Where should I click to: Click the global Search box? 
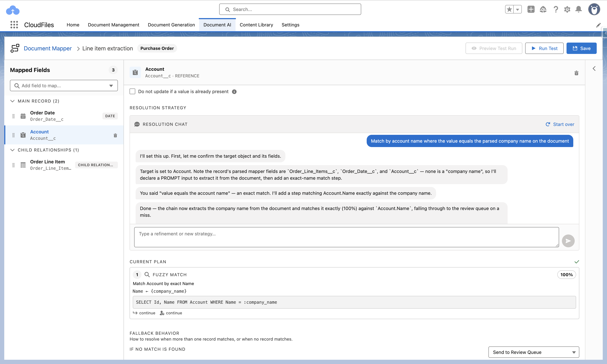(x=290, y=9)
